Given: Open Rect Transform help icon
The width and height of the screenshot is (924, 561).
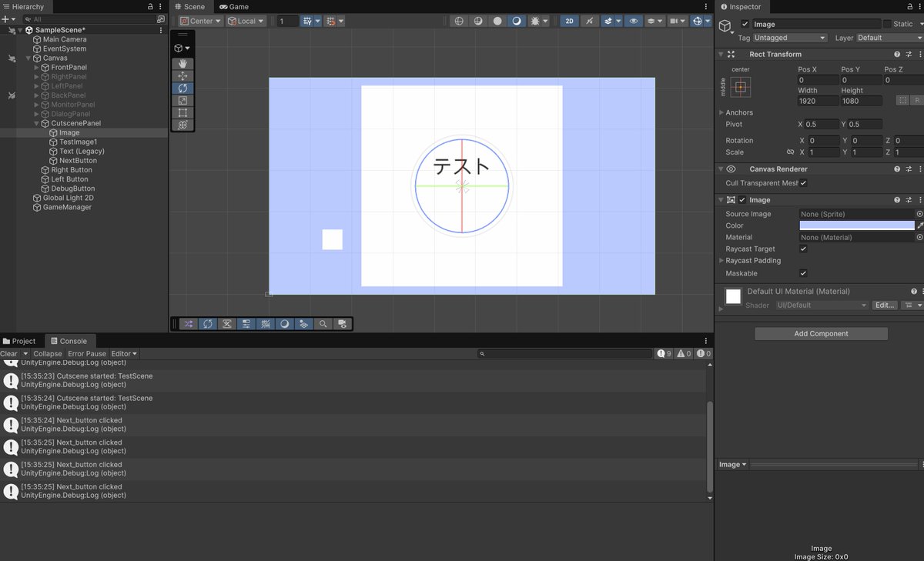Looking at the screenshot, I should tap(897, 55).
